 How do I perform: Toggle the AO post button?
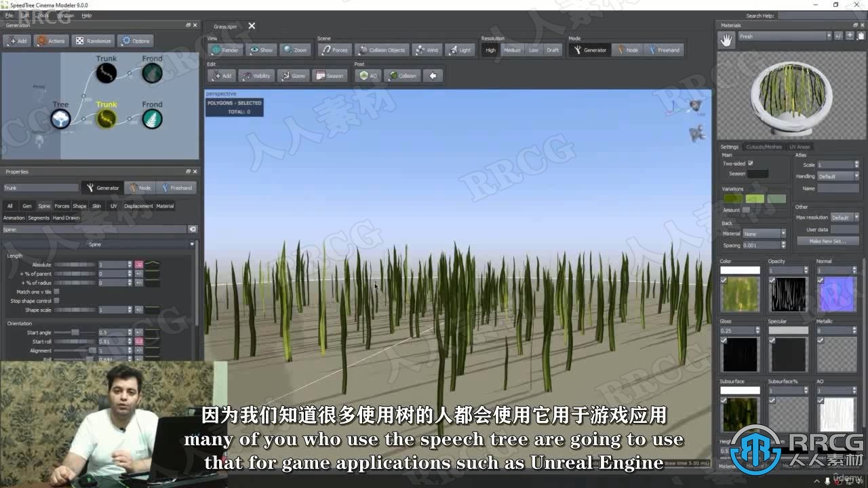pyautogui.click(x=368, y=76)
